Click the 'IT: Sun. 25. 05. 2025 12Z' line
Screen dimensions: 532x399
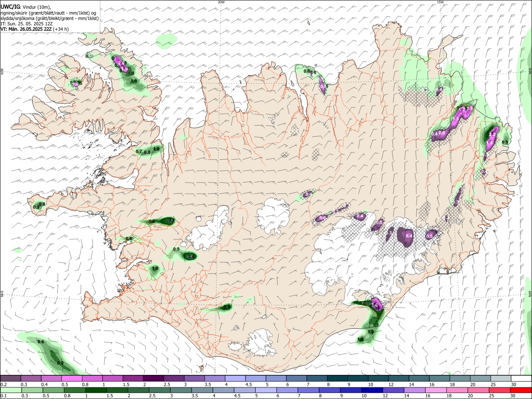click(27, 24)
